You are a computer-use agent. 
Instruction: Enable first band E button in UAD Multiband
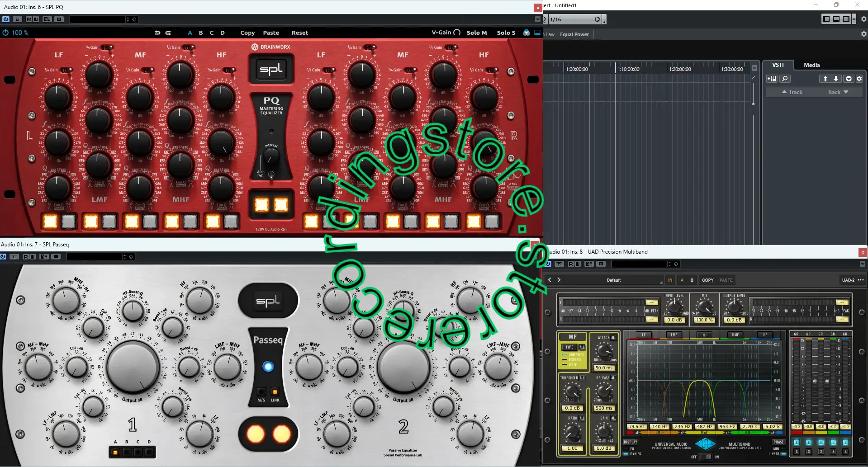(x=797, y=442)
